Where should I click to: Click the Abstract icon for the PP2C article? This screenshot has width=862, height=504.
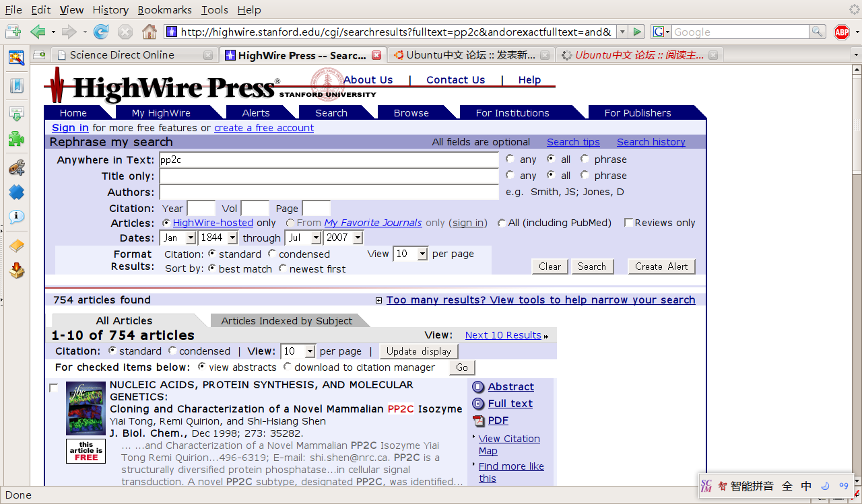pos(478,387)
